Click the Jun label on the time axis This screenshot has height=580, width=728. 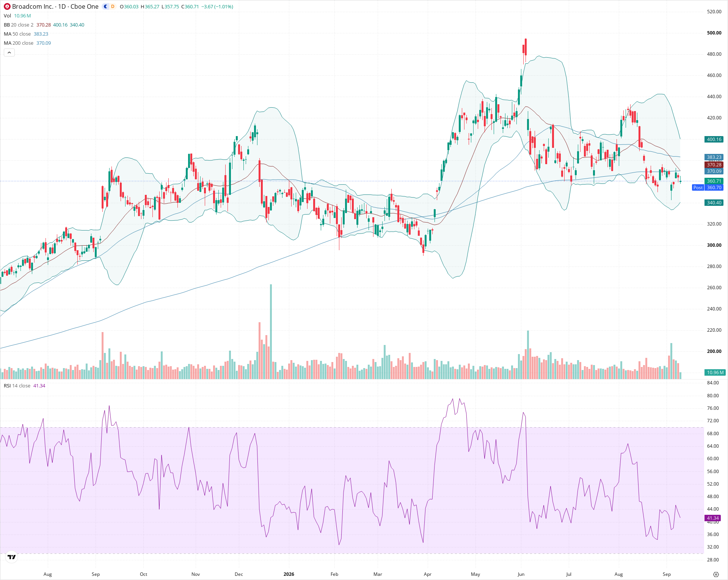(x=521, y=574)
